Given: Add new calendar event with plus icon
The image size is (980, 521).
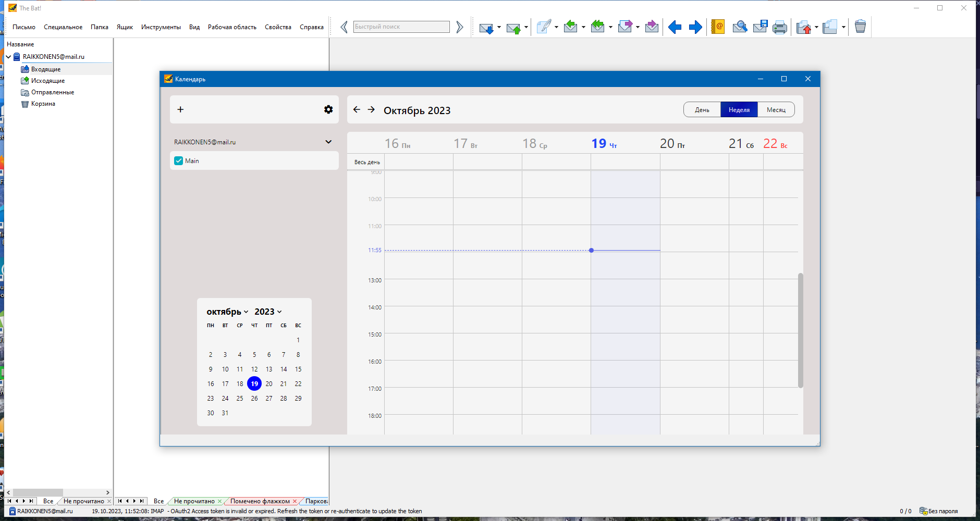Looking at the screenshot, I should [180, 109].
